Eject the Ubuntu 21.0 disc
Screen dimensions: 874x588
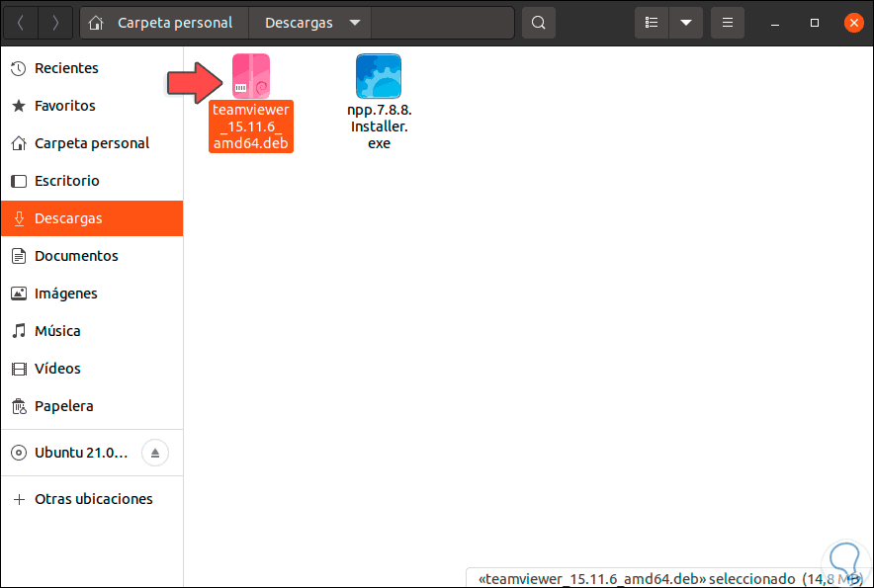coord(155,453)
